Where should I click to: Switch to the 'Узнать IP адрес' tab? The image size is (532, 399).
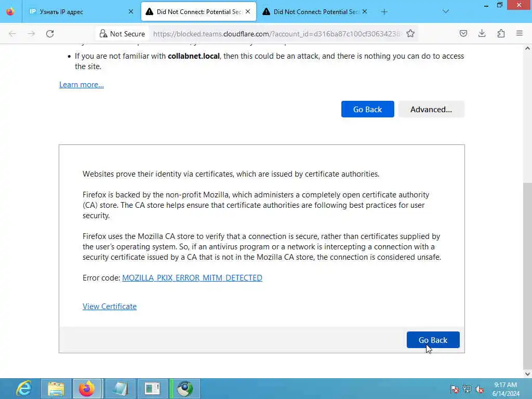pos(81,11)
